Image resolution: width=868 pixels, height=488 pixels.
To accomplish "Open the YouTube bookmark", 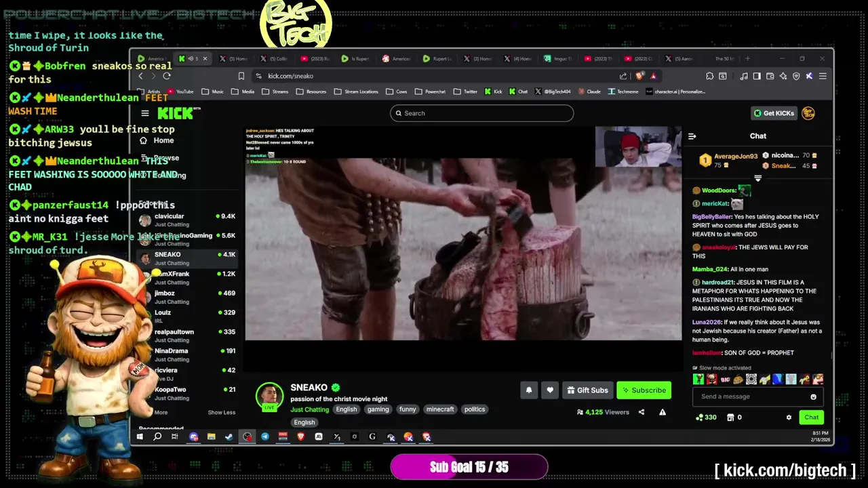I will [180, 91].
